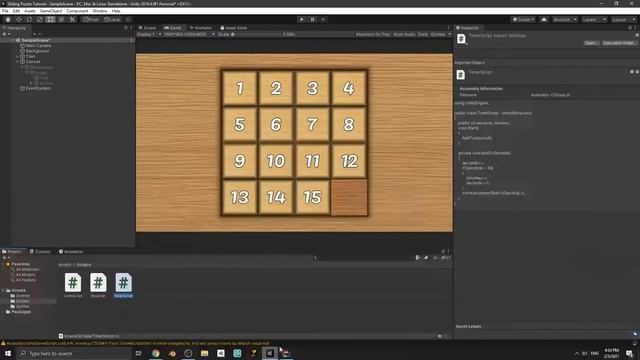
Task: Toggle Maximize On Play
Action: tap(373, 34)
